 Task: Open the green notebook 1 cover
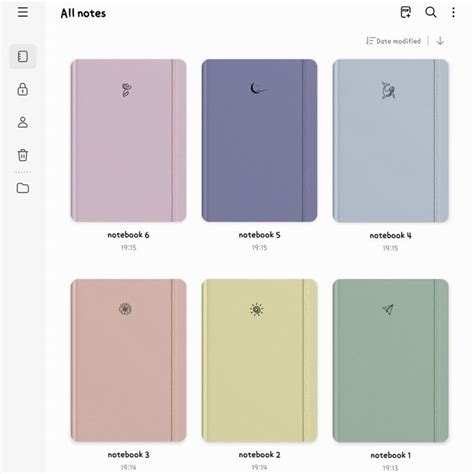(390, 360)
